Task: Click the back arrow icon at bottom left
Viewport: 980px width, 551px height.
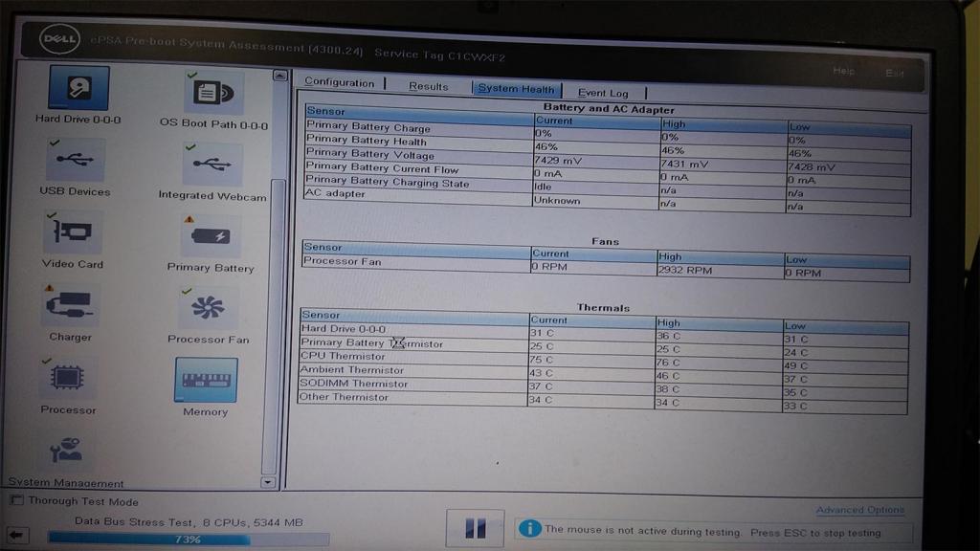Action: [x=17, y=535]
